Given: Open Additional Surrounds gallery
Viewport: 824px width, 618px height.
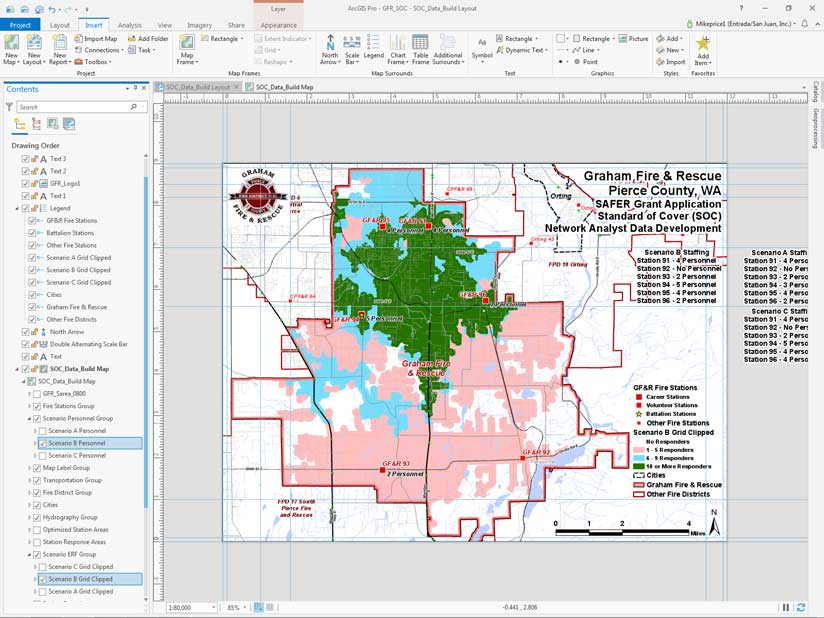Looking at the screenshot, I should point(448,49).
